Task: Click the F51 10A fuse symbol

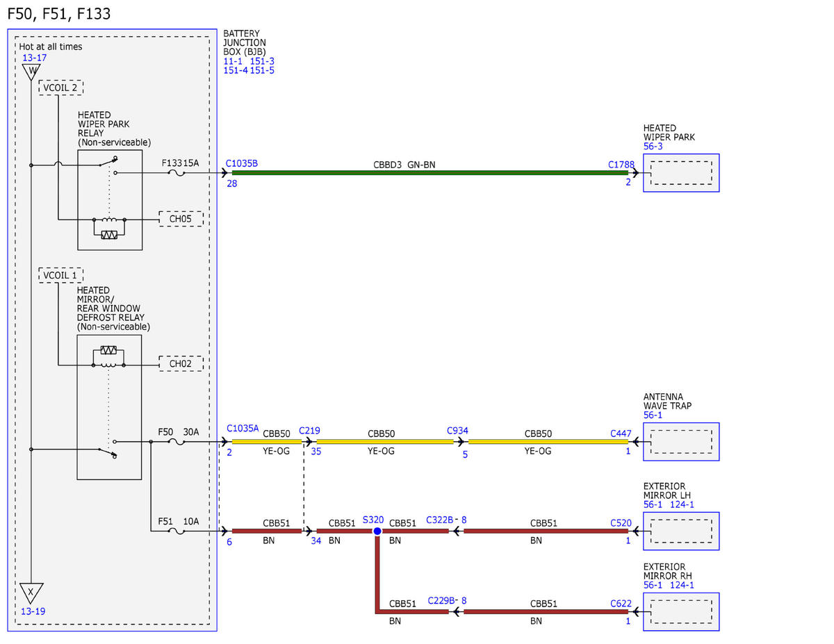Action: point(177,531)
